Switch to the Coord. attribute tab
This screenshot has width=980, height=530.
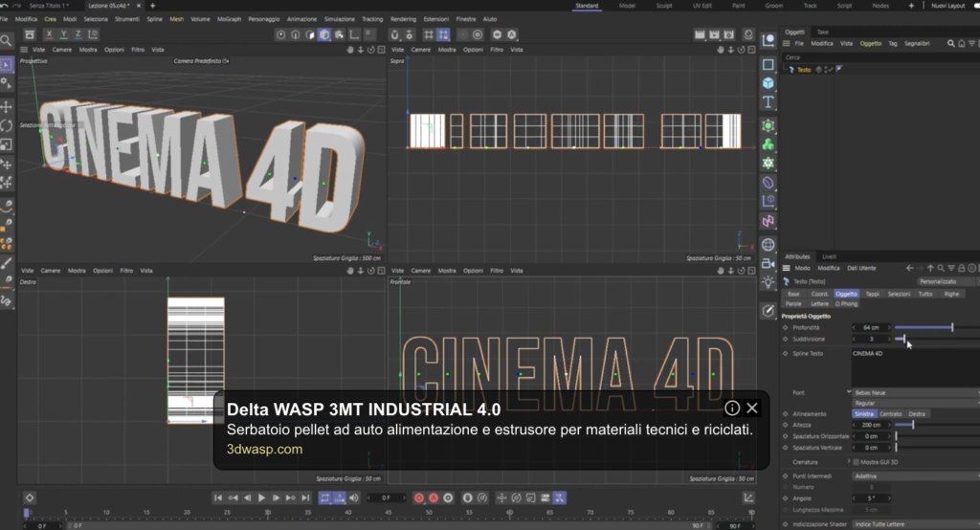[819, 294]
